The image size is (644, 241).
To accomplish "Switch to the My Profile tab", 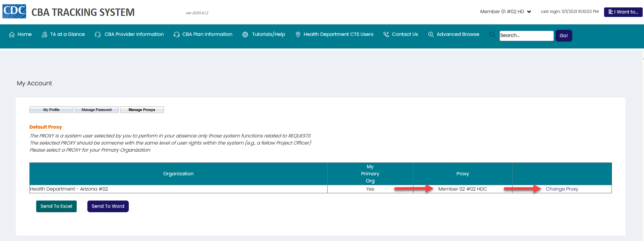I will (51, 110).
